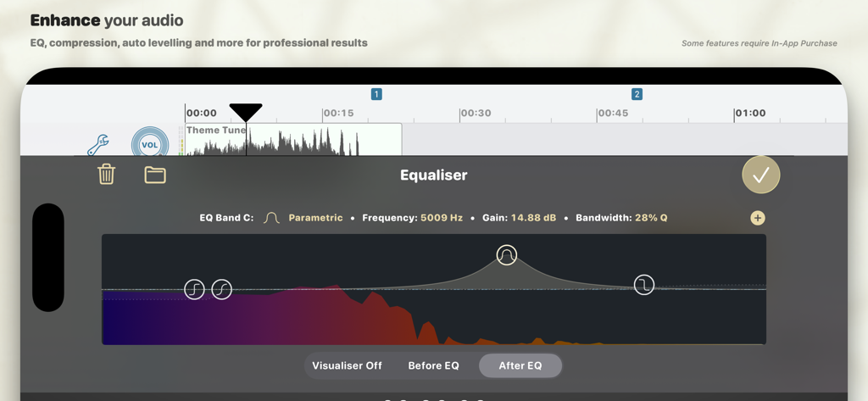The width and height of the screenshot is (868, 401).
Task: Click the 01:00 ruler time label
Action: pos(751,113)
